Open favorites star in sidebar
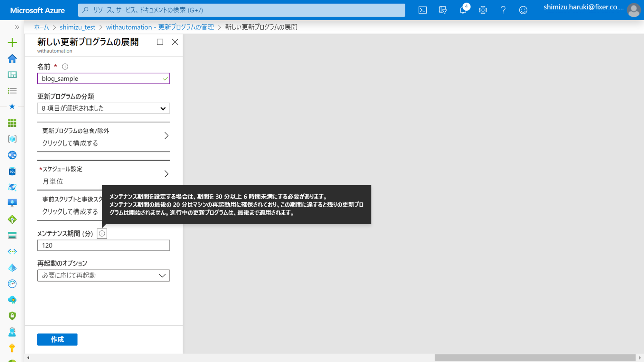Viewport: 644px width, 362px height. (x=12, y=107)
